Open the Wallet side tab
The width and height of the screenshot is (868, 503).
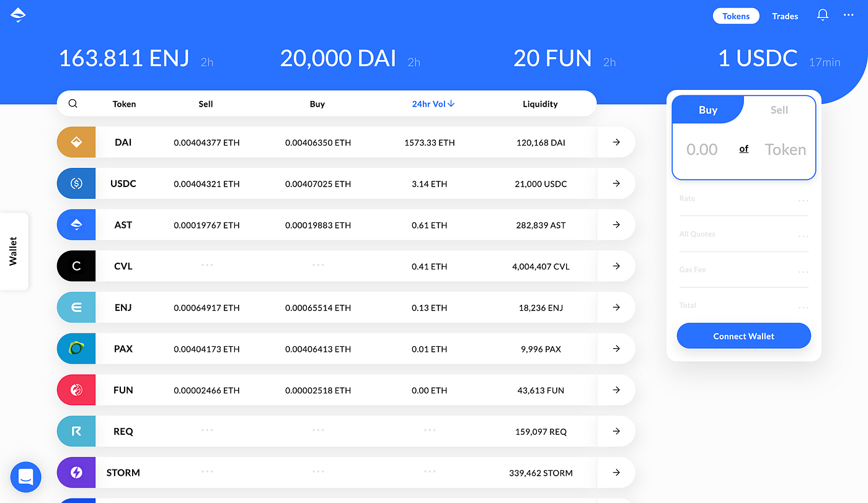(14, 251)
